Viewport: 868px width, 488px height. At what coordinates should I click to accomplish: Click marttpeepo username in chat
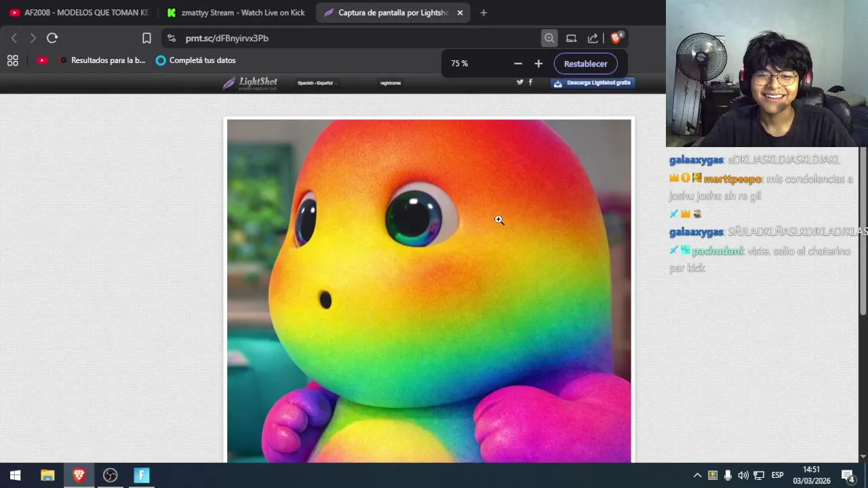pyautogui.click(x=732, y=179)
